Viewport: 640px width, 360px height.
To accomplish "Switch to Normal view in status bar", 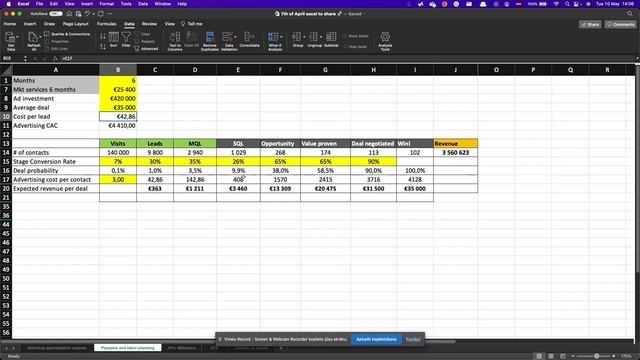I will 539,356.
